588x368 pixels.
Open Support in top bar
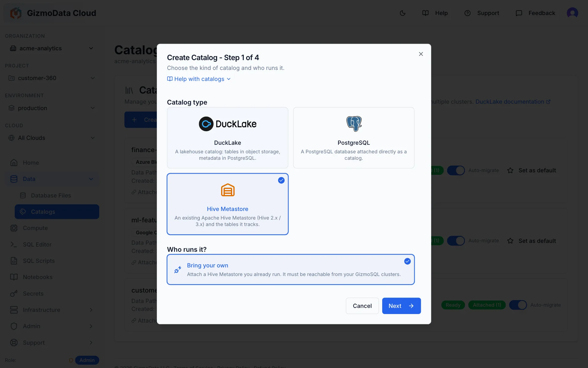point(482,13)
